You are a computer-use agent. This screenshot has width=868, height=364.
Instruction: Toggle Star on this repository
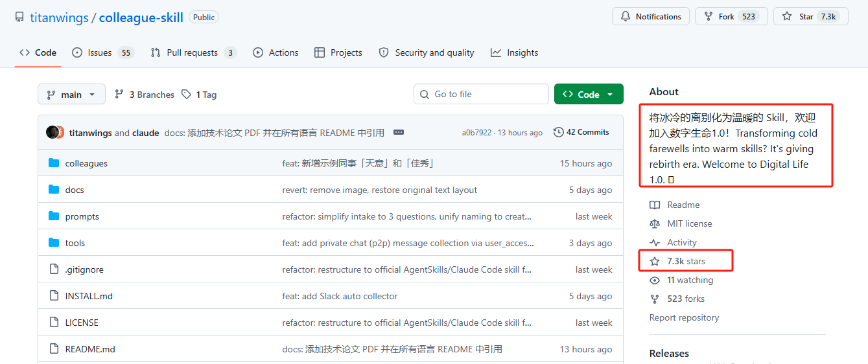click(810, 17)
